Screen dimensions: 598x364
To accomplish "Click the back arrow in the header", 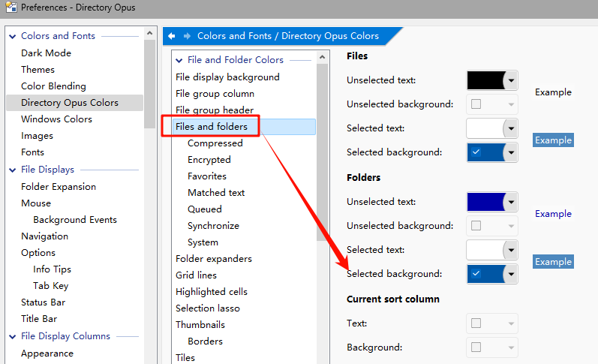I will point(172,36).
